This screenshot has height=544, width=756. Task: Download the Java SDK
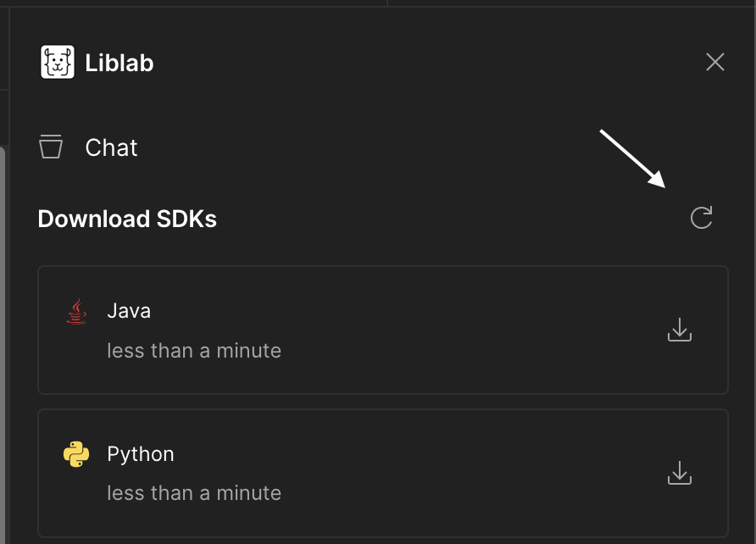coord(680,330)
